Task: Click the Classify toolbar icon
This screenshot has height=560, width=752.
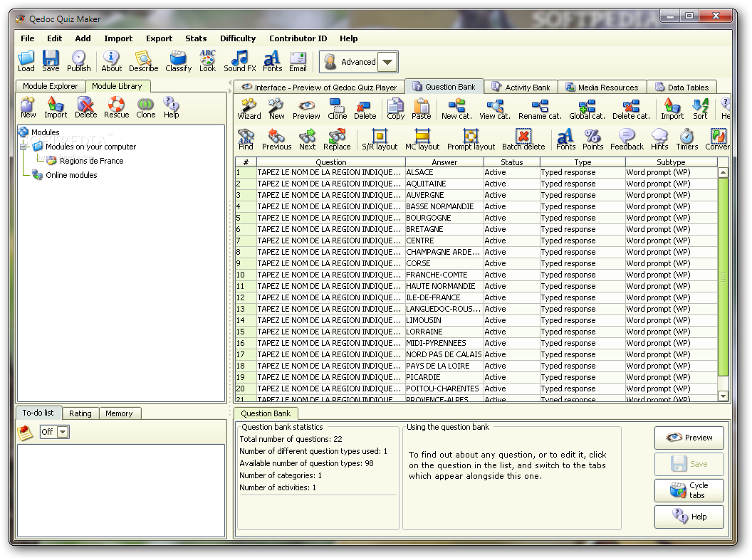Action: click(179, 60)
